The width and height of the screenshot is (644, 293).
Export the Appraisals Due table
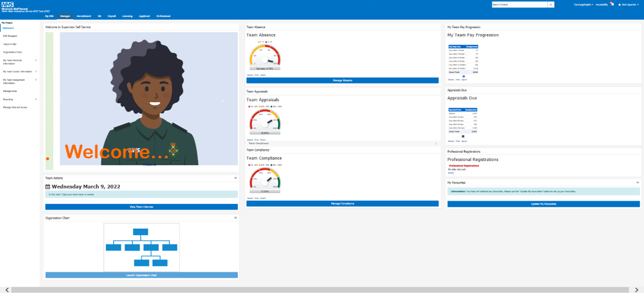coord(464,141)
